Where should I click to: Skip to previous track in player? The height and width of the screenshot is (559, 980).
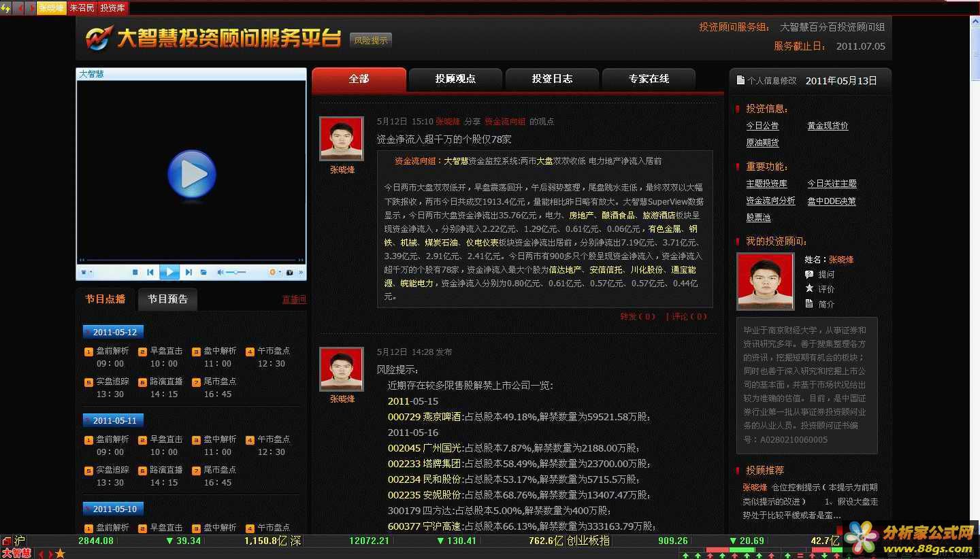tap(150, 272)
